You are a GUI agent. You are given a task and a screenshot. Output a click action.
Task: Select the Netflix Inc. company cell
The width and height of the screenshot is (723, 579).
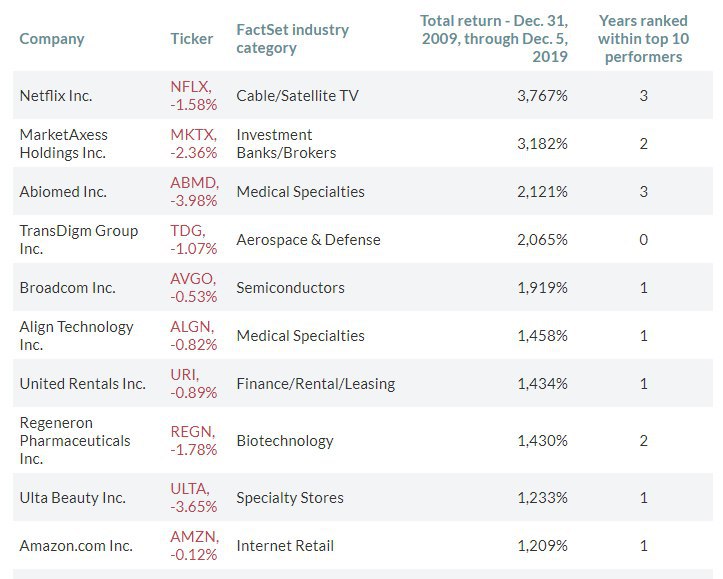pos(56,96)
